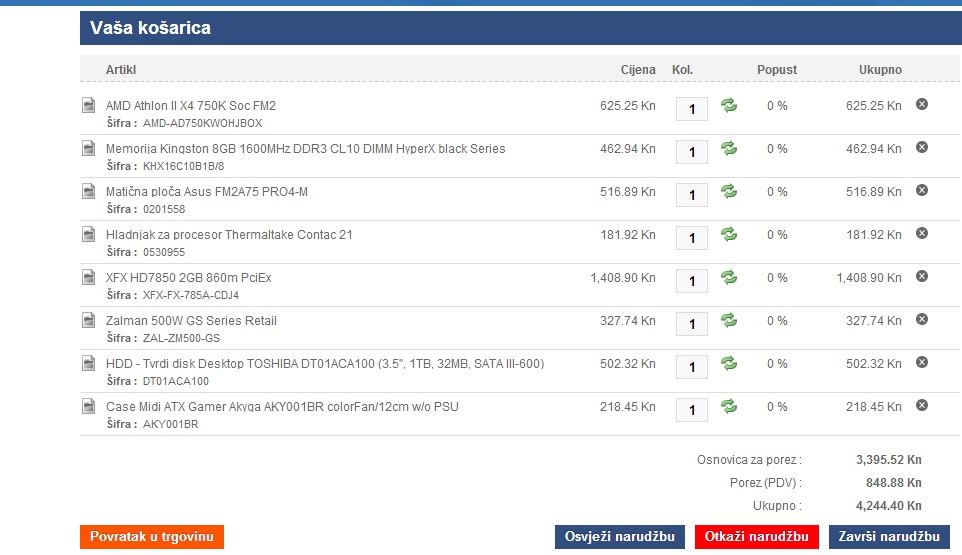Click Osvježi narudžbu button
This screenshot has height=555, width=962.
click(x=620, y=537)
